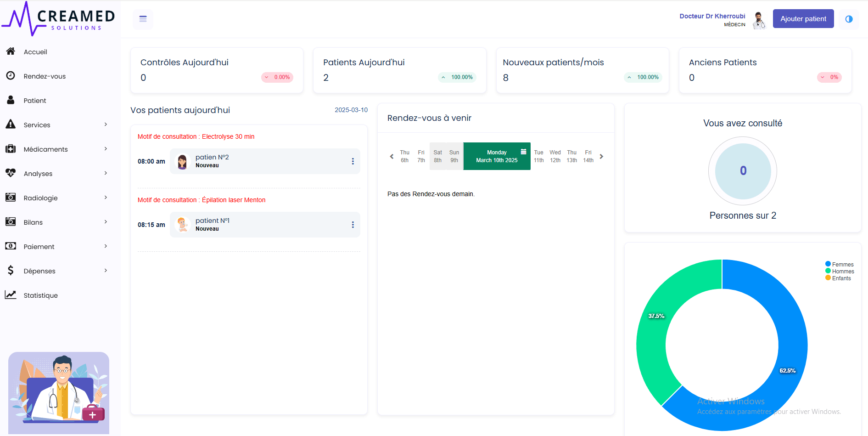This screenshot has height=436, width=868.
Task: Expand the Analyses submenu chevron
Action: pyautogui.click(x=106, y=173)
